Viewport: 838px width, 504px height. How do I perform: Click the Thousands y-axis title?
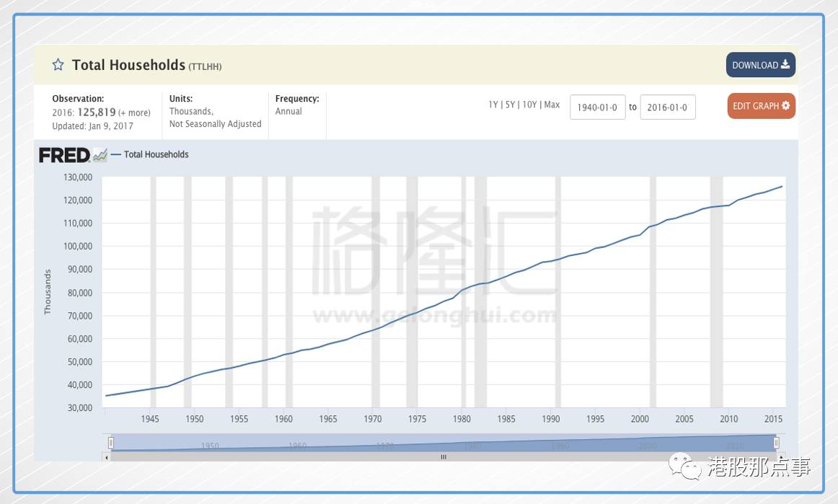pyautogui.click(x=48, y=292)
